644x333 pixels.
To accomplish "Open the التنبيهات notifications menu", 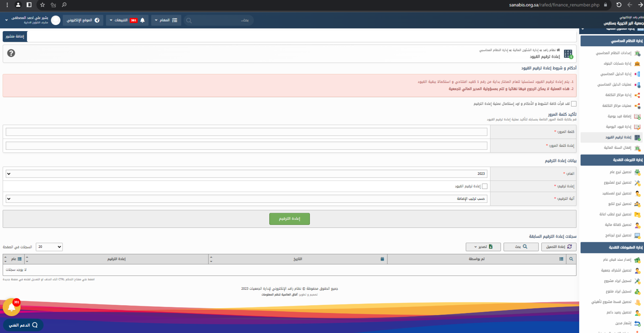I will (127, 20).
